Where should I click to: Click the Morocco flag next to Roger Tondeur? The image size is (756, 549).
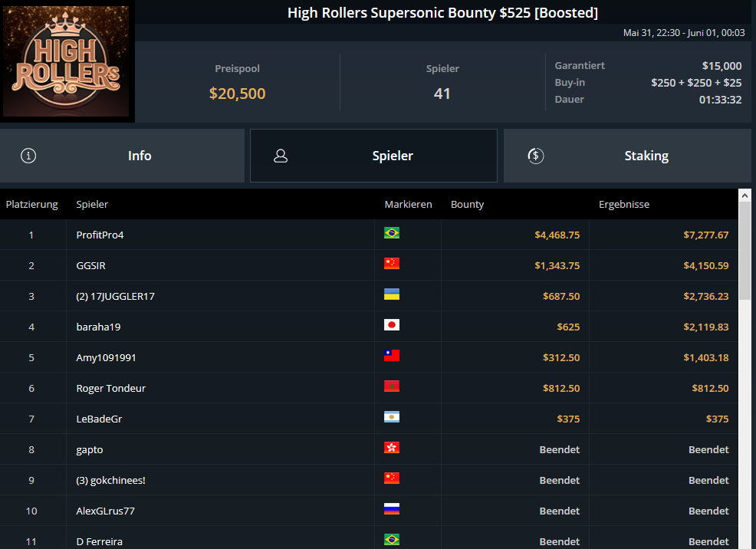392,386
